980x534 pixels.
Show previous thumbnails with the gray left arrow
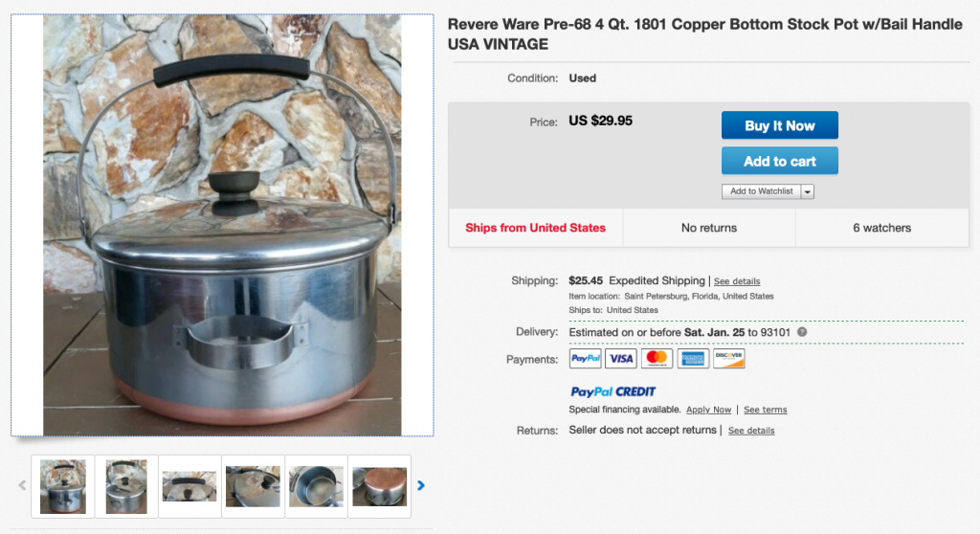click(22, 485)
